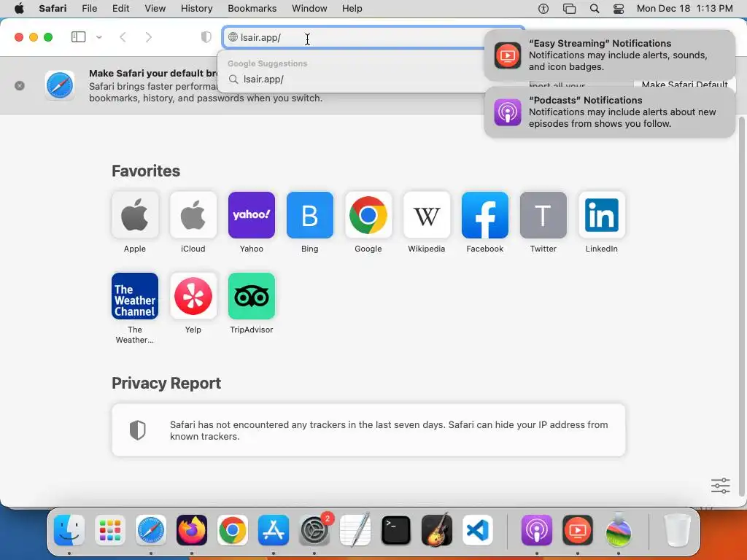The image size is (747, 560).
Task: Click the Make Safari Default button
Action: click(x=684, y=85)
